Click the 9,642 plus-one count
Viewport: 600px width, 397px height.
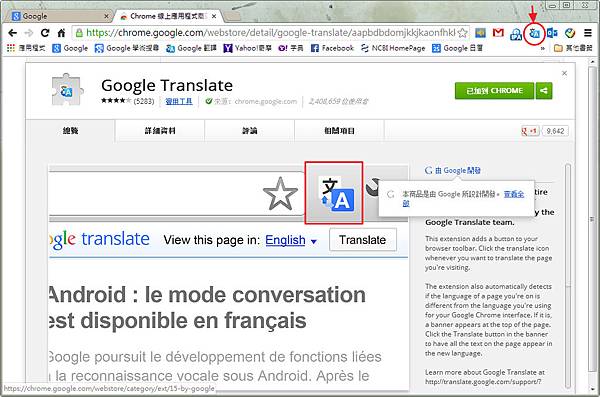click(555, 131)
